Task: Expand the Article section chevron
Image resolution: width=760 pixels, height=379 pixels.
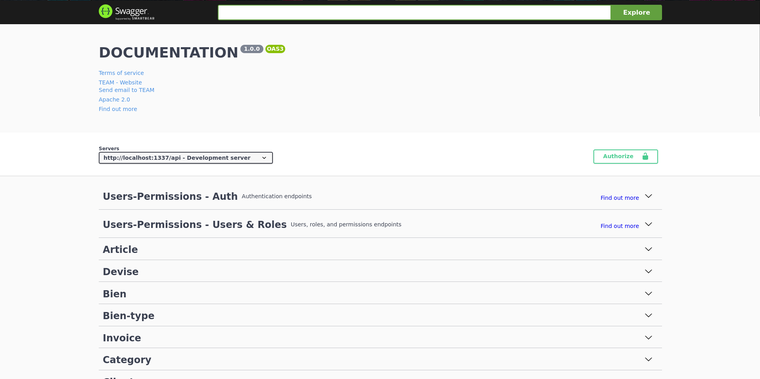Action: [x=649, y=249]
